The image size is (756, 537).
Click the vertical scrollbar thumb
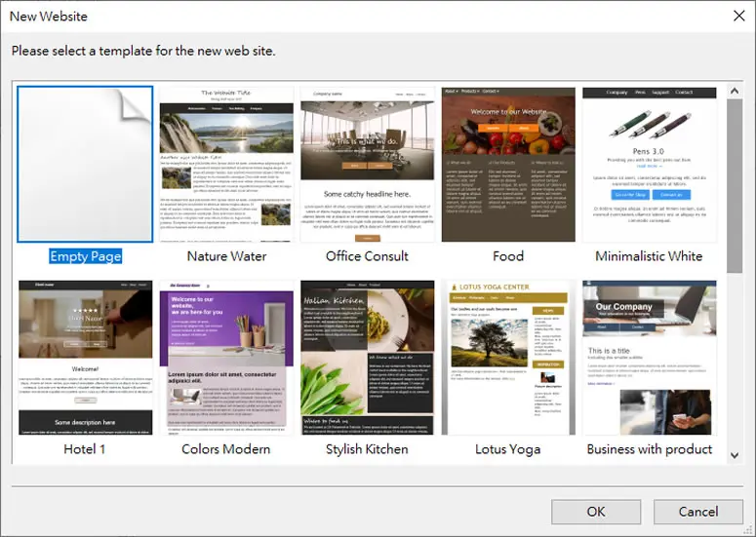coord(735,186)
